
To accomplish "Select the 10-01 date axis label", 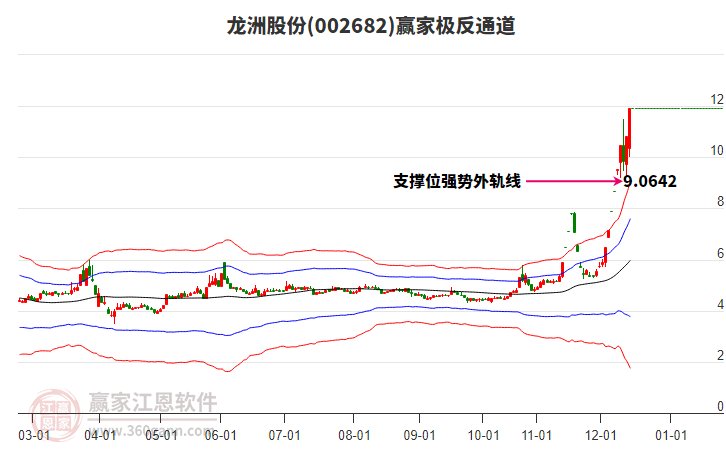I will click(483, 436).
